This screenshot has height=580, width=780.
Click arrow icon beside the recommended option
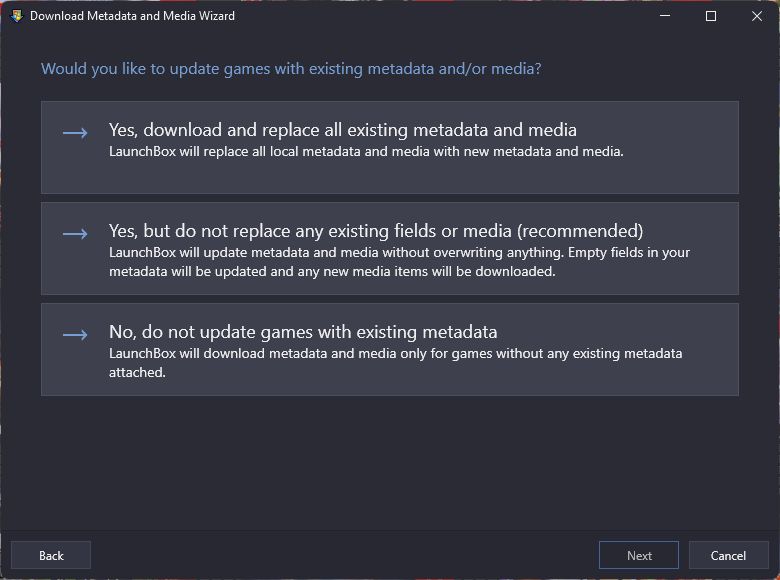tap(75, 233)
